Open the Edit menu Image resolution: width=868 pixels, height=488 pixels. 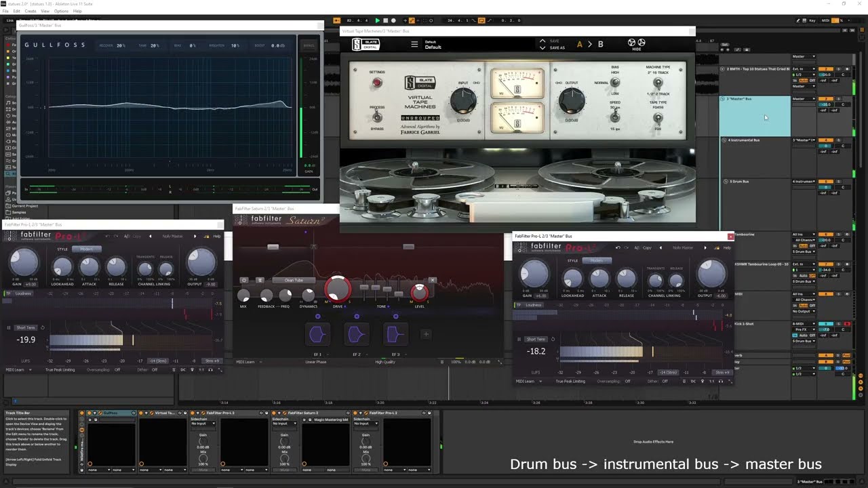click(16, 12)
